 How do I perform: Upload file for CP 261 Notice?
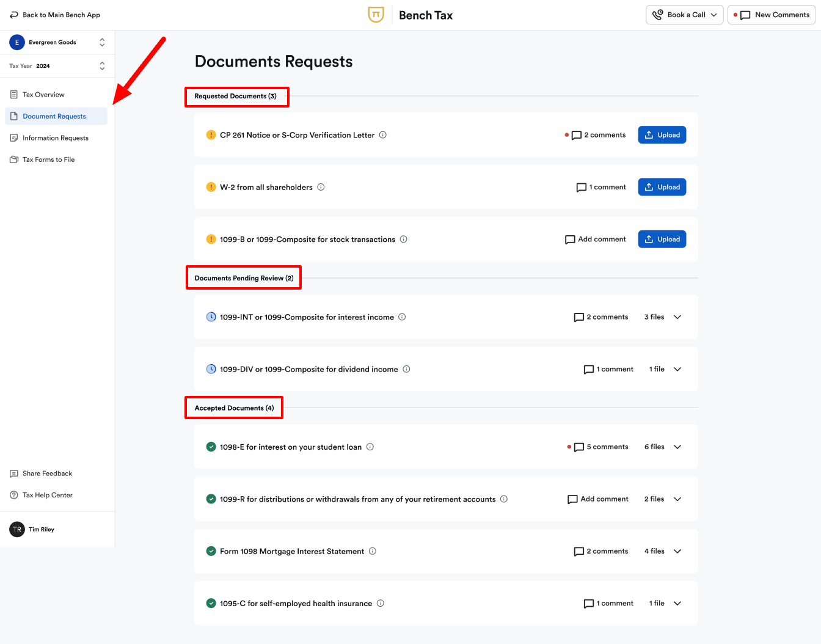pos(662,135)
